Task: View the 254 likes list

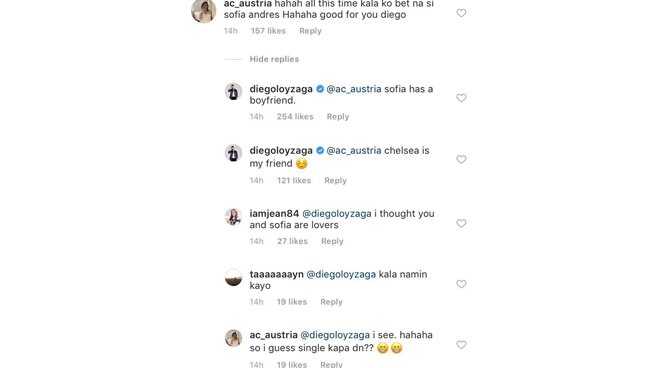Action: coord(295,117)
